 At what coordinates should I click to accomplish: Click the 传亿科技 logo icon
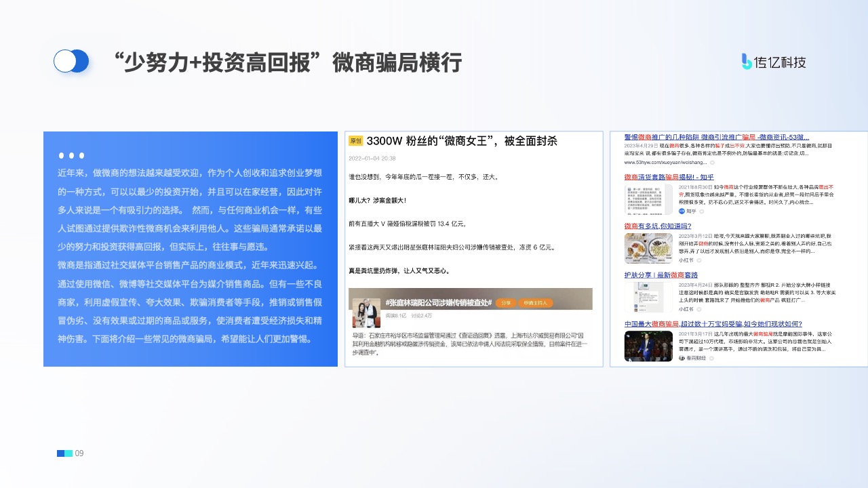tap(747, 62)
